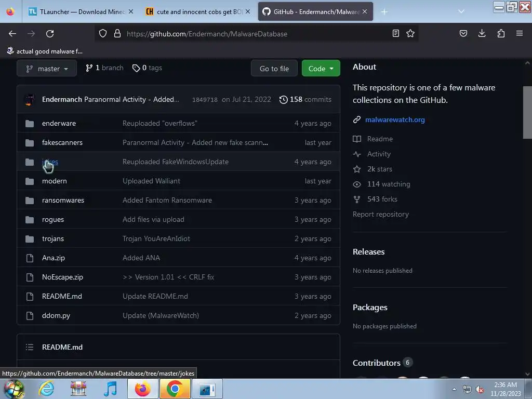Click the address bar URL field
The image size is (532, 399).
pyautogui.click(x=258, y=34)
